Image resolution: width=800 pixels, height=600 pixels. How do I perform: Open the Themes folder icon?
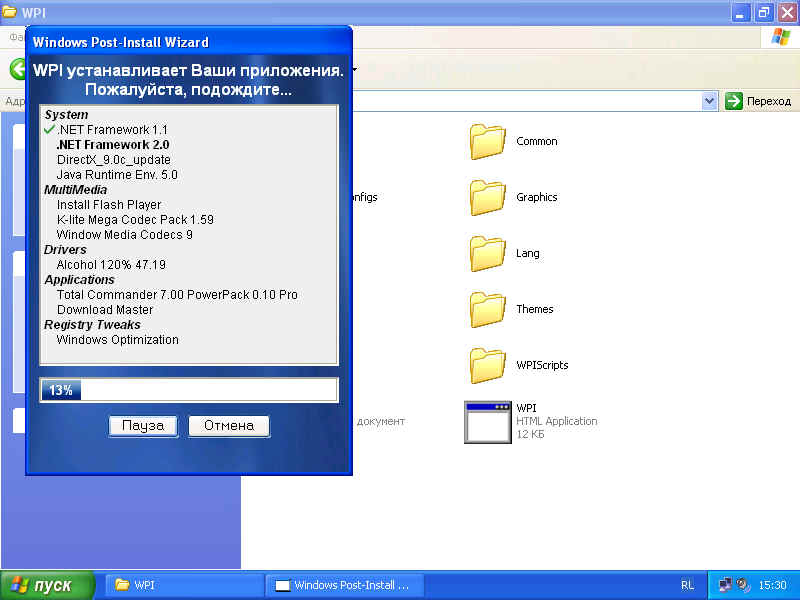[x=487, y=309]
